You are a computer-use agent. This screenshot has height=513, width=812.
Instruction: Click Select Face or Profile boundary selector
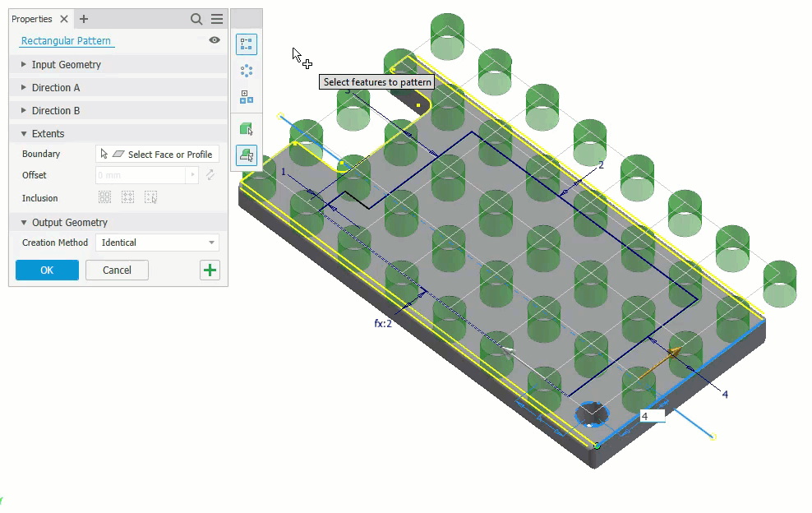tap(158, 155)
